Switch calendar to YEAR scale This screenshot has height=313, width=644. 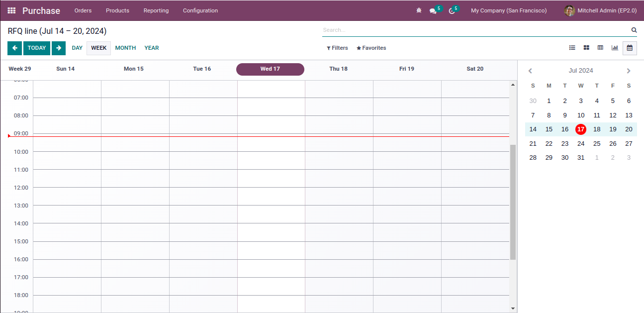pos(152,48)
